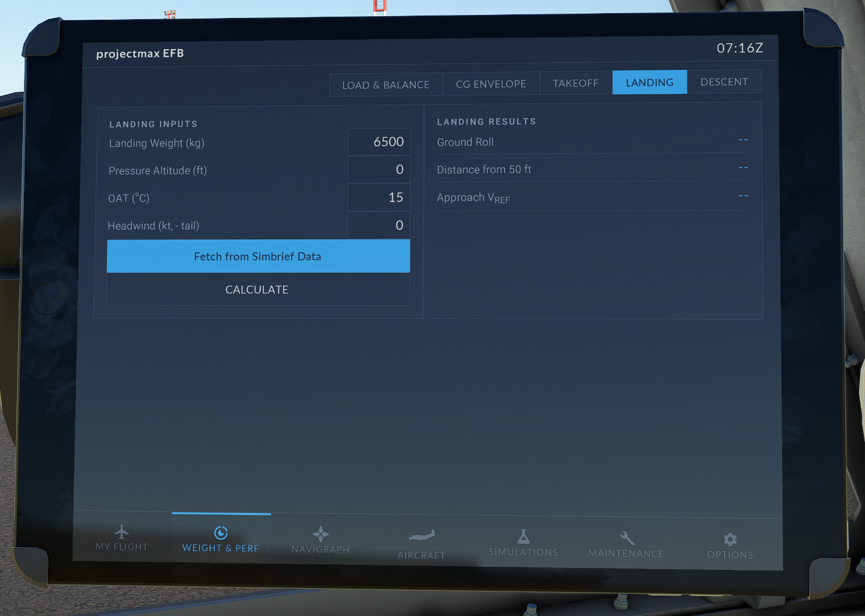Edit the Pressure Altitude input field
Image resolution: width=865 pixels, height=616 pixels.
379,170
